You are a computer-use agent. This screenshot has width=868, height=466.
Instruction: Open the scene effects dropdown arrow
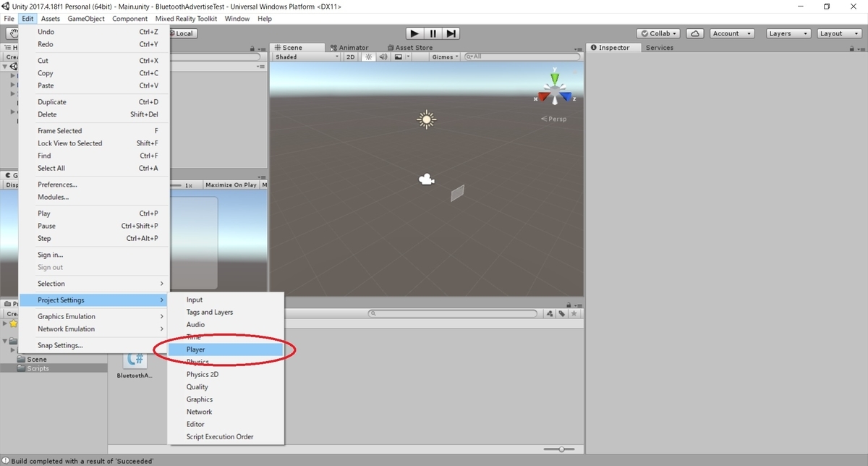[408, 56]
